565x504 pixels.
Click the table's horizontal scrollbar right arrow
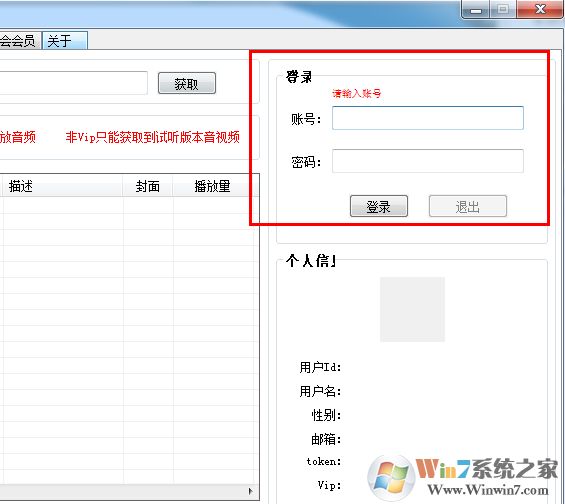pos(251,491)
